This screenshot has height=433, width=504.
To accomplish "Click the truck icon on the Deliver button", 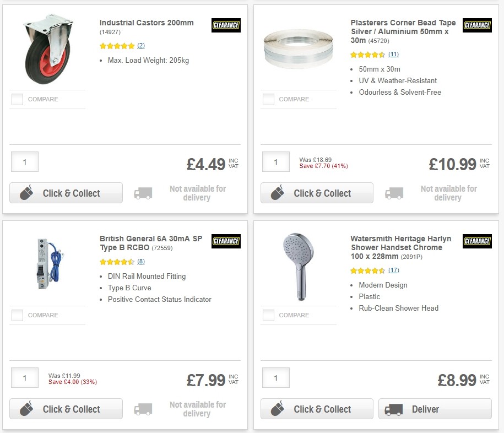I will click(x=394, y=409).
